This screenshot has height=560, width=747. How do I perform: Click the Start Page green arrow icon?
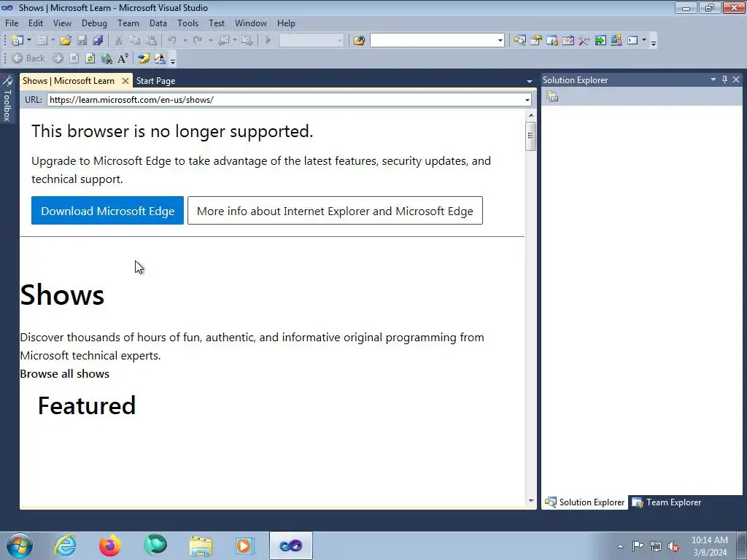[x=600, y=41]
